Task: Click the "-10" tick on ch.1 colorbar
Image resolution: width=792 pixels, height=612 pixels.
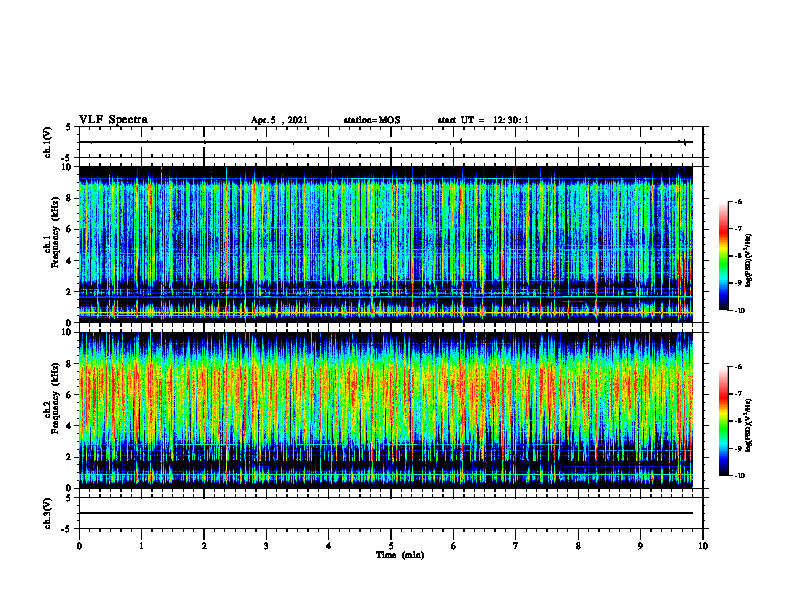Action: pos(739,311)
